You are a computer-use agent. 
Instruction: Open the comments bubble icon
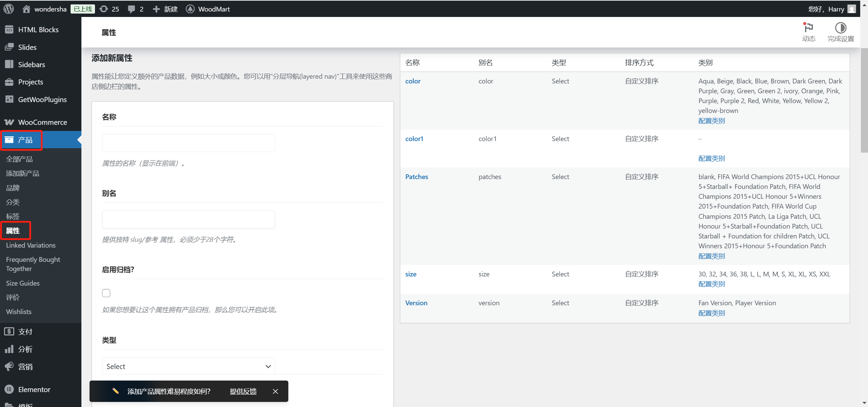131,9
